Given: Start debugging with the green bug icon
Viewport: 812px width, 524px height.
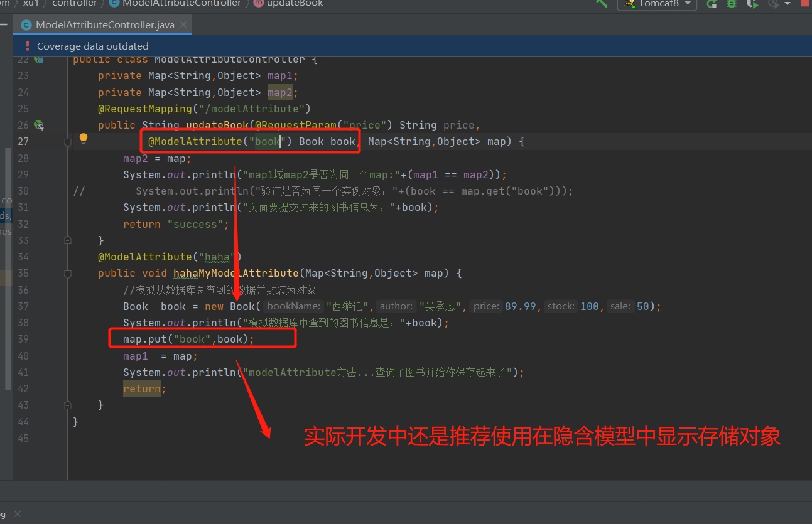Looking at the screenshot, I should coord(732,4).
